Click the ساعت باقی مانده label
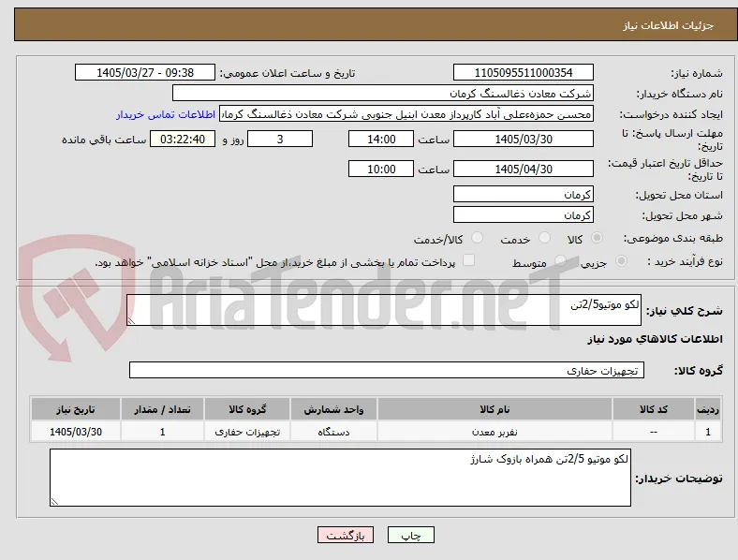The image size is (738, 560). [104, 140]
